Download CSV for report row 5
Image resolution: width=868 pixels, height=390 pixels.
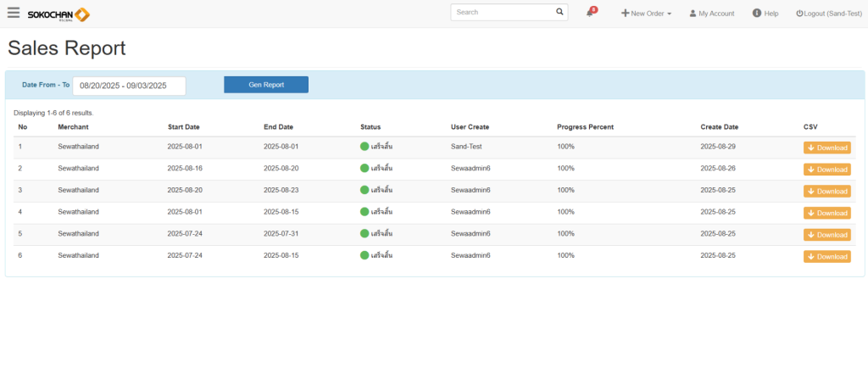(x=826, y=235)
